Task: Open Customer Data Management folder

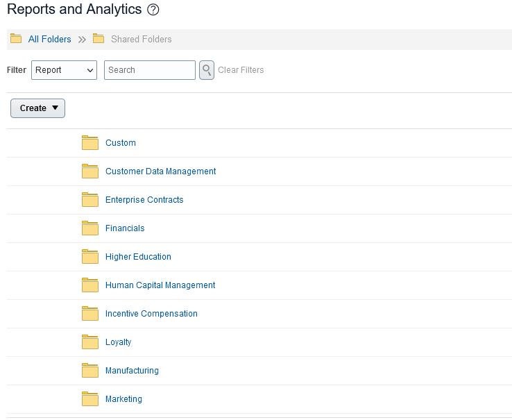Action: 161,171
